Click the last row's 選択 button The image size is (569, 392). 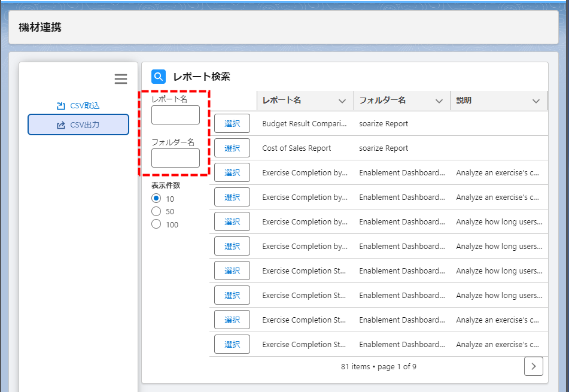click(x=232, y=345)
